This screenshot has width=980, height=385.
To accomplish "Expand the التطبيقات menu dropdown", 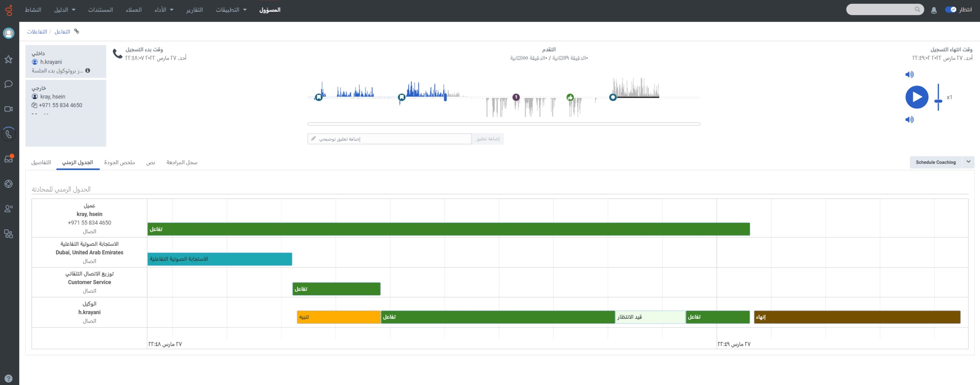I will [231, 10].
